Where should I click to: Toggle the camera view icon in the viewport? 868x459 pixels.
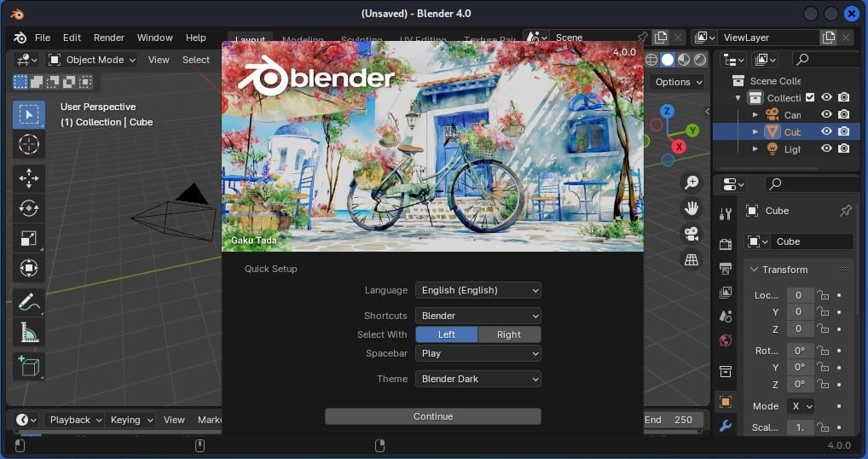[x=692, y=234]
